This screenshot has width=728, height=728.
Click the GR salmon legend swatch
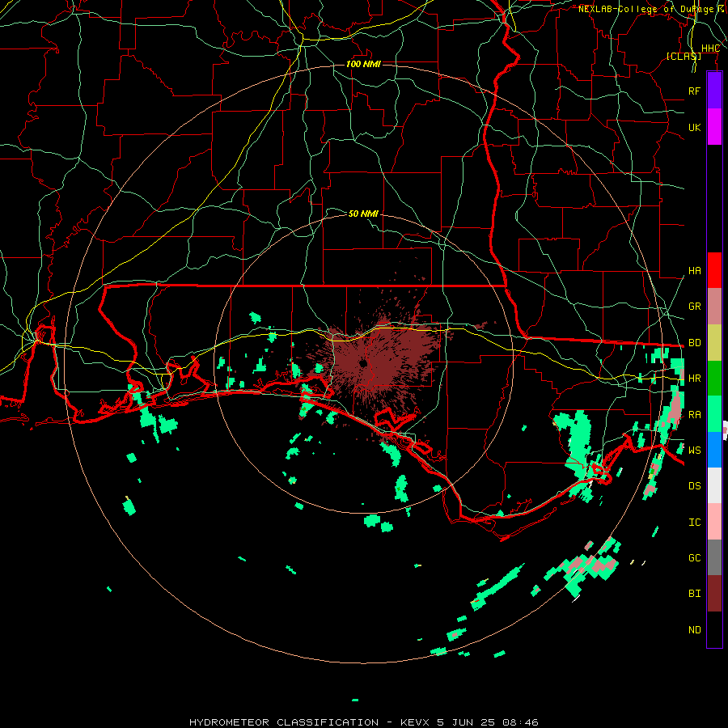point(714,306)
